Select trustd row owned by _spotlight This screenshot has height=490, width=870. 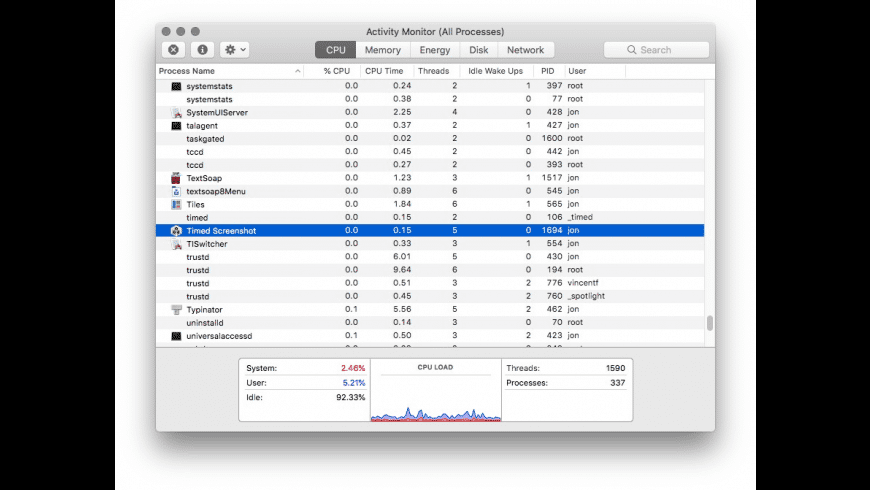[430, 296]
